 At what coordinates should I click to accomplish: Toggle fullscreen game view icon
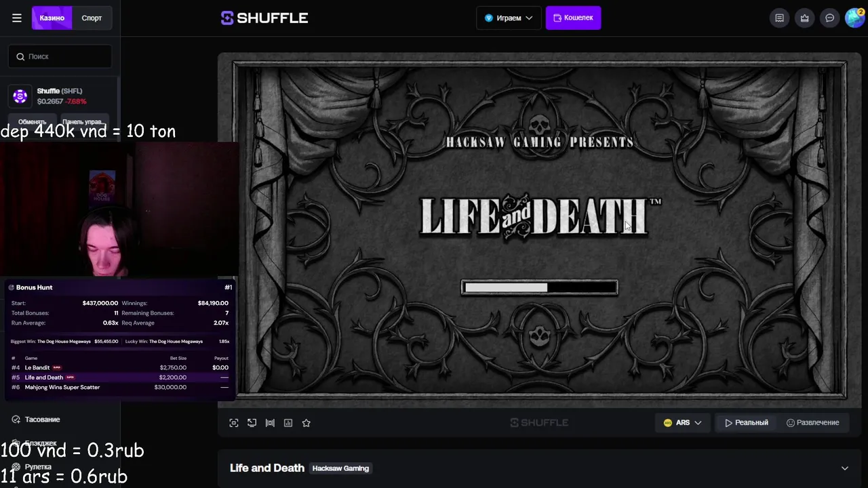tap(234, 423)
